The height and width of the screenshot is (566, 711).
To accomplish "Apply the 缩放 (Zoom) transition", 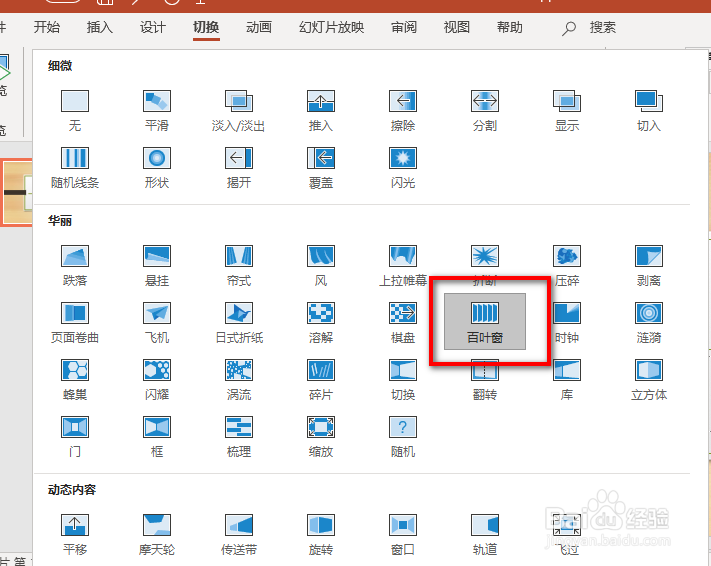I will [321, 437].
